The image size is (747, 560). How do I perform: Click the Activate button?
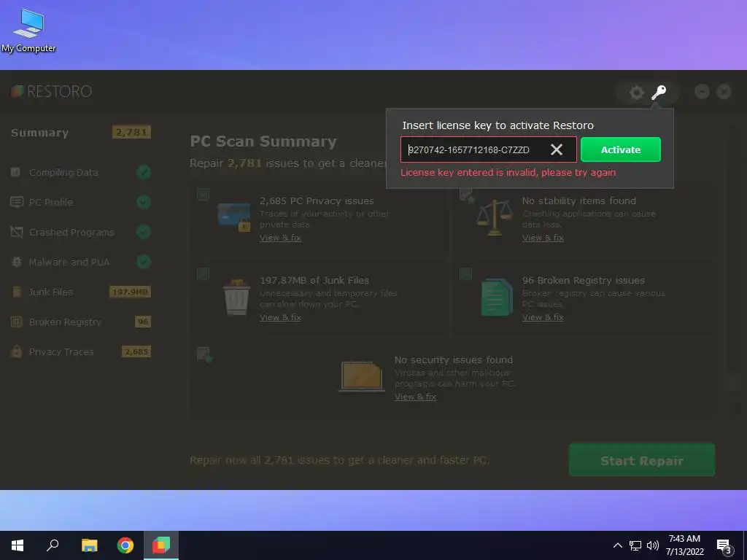tap(620, 149)
